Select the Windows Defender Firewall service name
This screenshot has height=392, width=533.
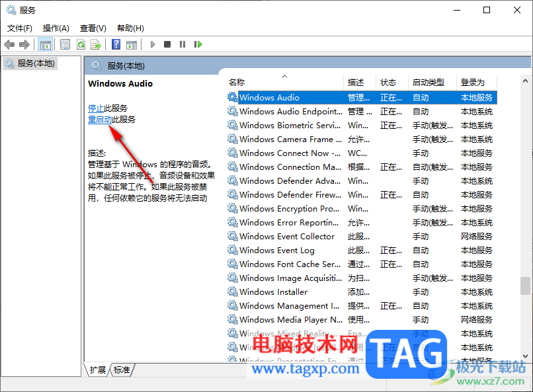click(290, 194)
